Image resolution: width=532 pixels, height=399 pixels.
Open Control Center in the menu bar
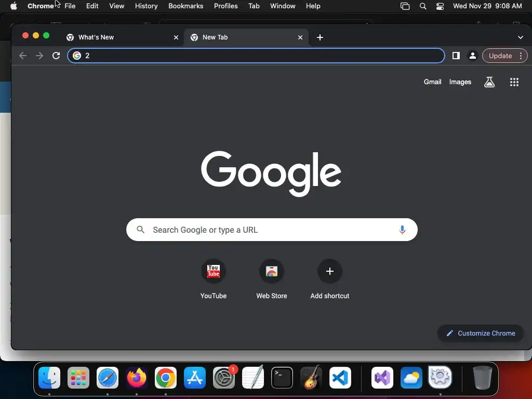pyautogui.click(x=440, y=6)
